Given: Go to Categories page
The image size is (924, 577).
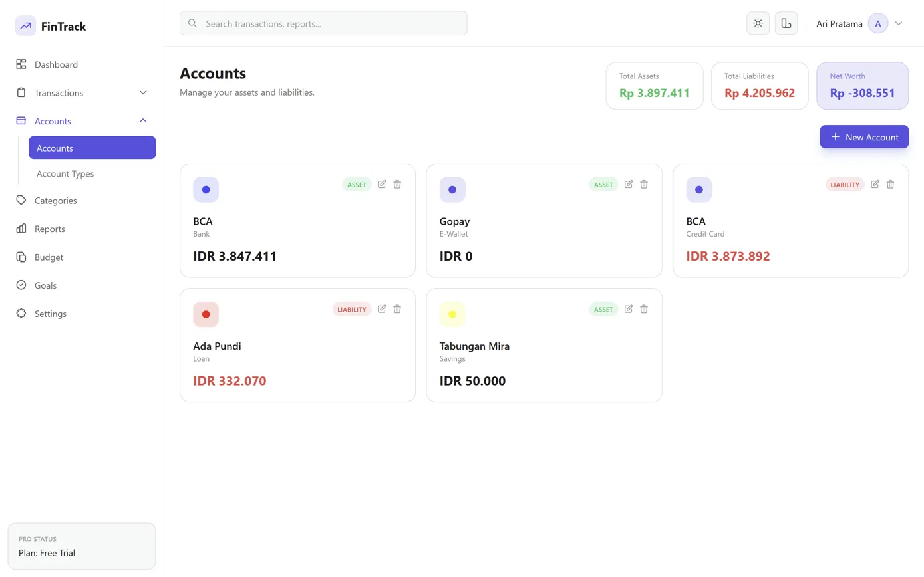Looking at the screenshot, I should (x=82, y=201).
